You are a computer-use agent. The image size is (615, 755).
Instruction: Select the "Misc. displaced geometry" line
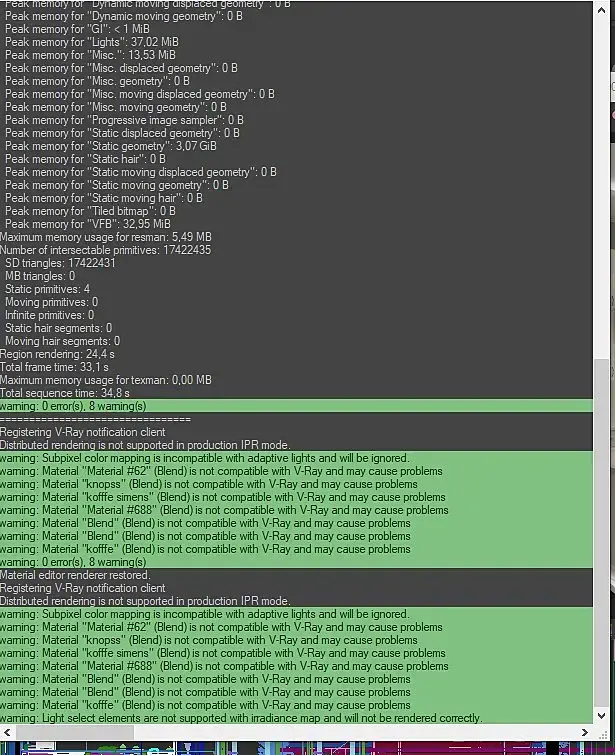point(121,68)
